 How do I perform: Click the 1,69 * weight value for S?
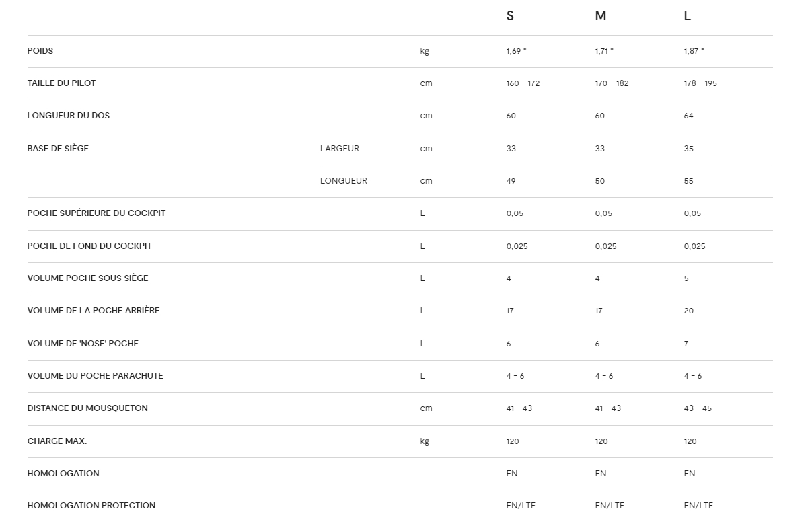[x=516, y=51]
